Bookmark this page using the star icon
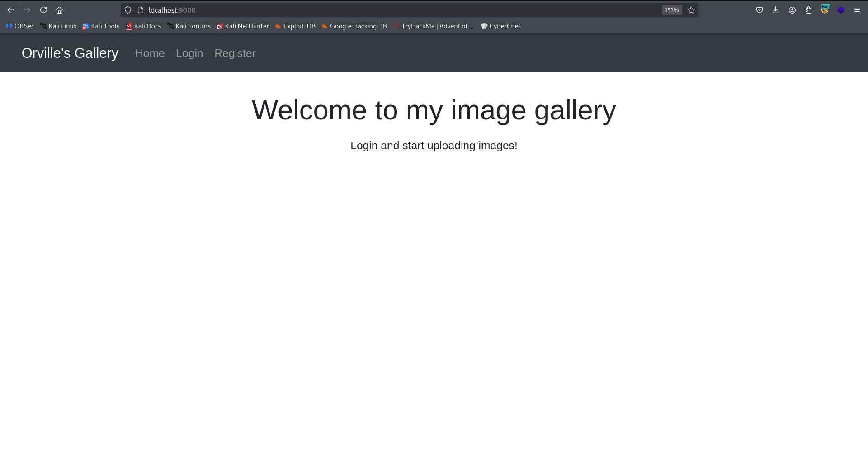Image resolution: width=868 pixels, height=453 pixels. [x=691, y=9]
